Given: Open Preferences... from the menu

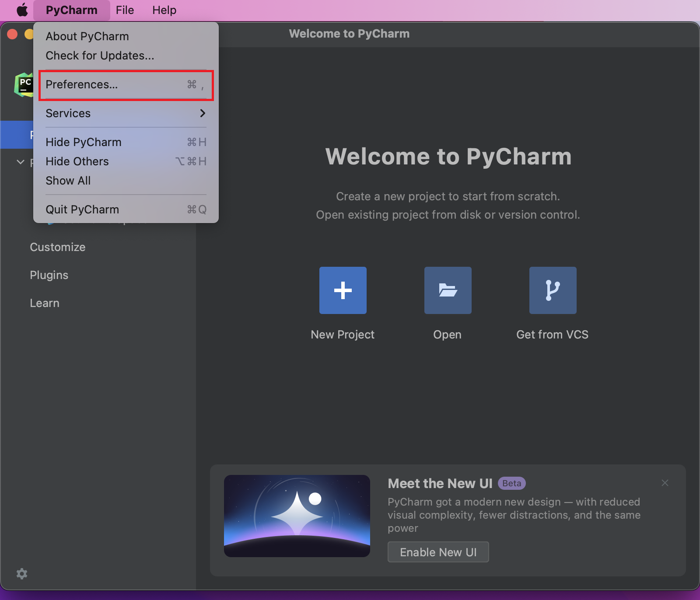Looking at the screenshot, I should pos(126,84).
